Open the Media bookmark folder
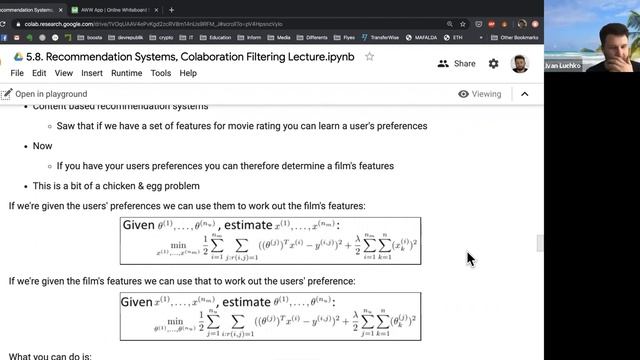Image resolution: width=640 pixels, height=360 pixels. click(x=279, y=38)
